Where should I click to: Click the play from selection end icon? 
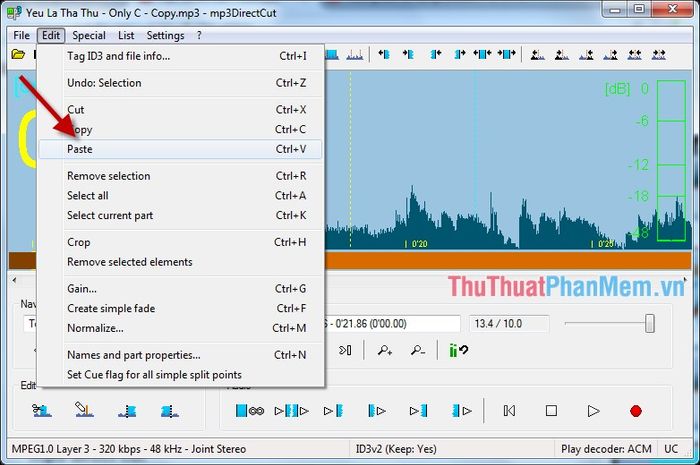click(x=461, y=411)
